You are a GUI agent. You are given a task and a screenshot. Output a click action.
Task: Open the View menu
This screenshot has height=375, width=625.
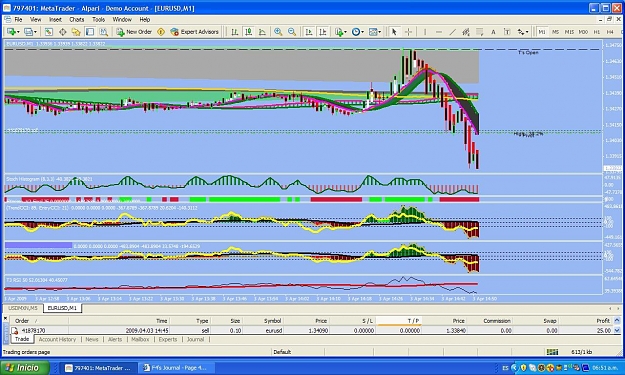[35, 20]
